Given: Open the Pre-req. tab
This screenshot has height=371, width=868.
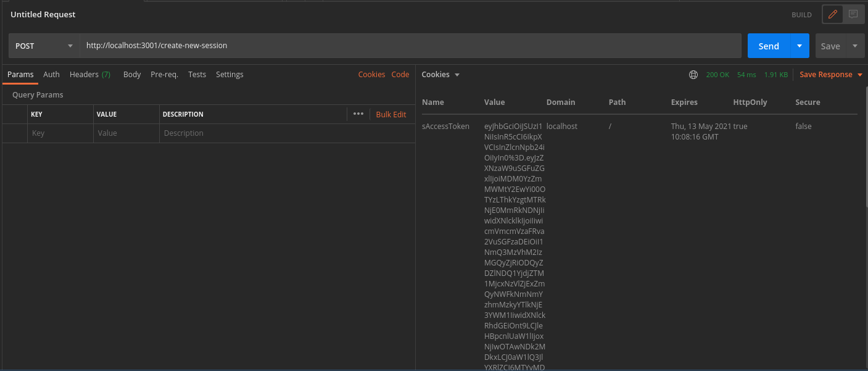Looking at the screenshot, I should point(164,74).
